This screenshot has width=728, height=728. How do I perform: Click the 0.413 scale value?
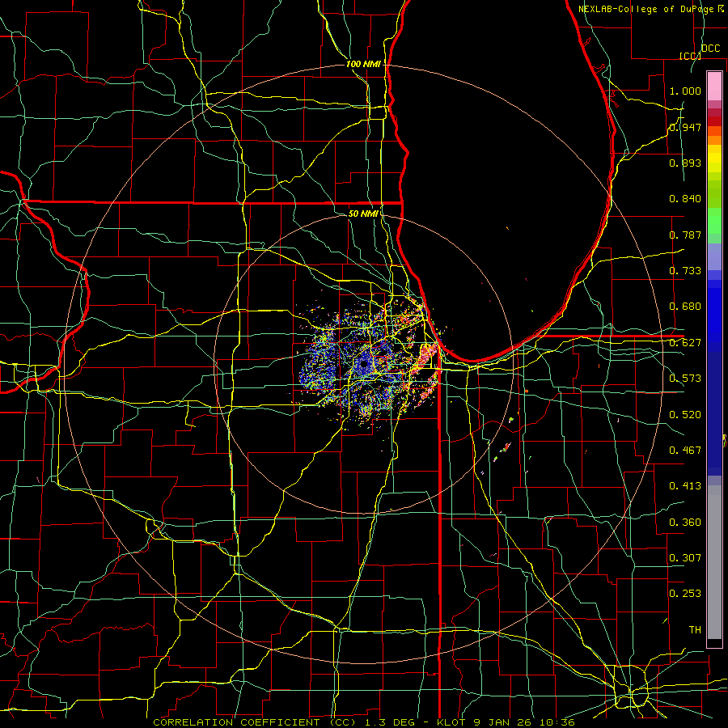click(x=685, y=485)
